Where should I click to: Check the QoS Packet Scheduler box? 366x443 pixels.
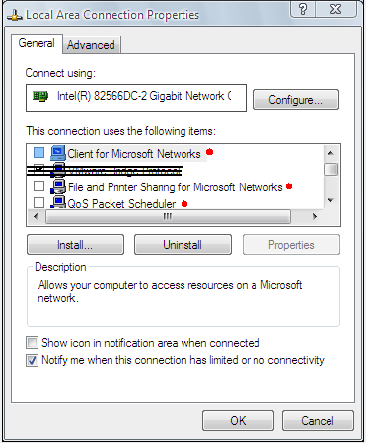click(39, 202)
